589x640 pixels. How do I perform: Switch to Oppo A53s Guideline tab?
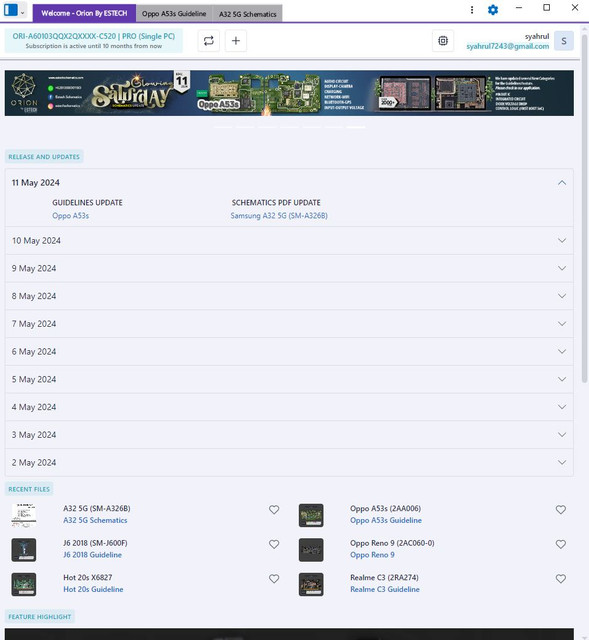[174, 13]
